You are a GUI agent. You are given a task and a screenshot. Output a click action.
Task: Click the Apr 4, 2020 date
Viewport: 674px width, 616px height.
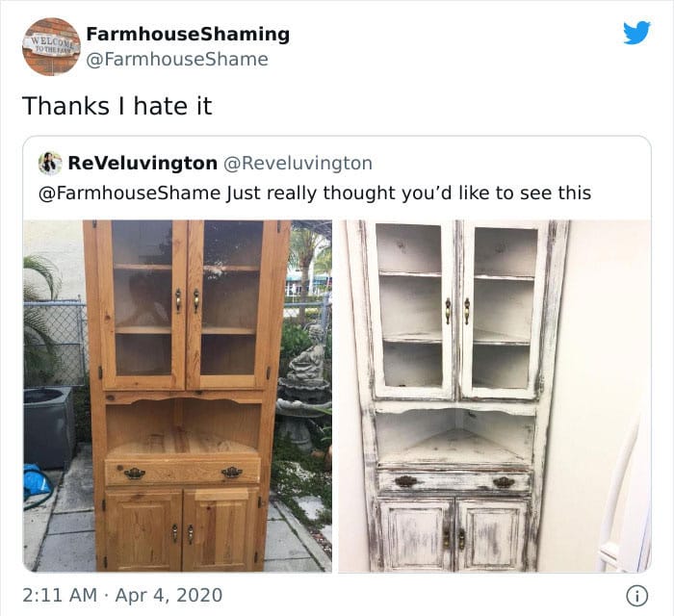pyautogui.click(x=168, y=596)
